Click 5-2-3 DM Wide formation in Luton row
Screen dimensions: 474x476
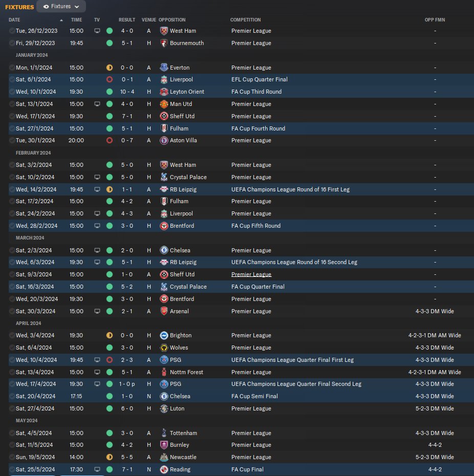click(435, 408)
